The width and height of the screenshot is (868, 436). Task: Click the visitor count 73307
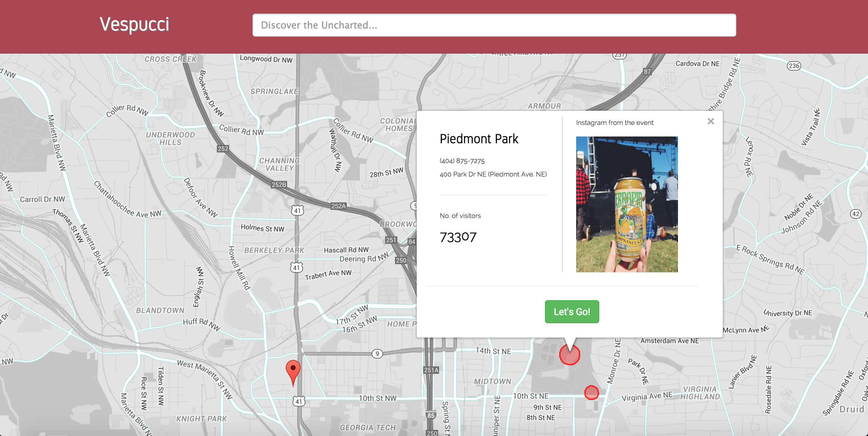point(458,237)
